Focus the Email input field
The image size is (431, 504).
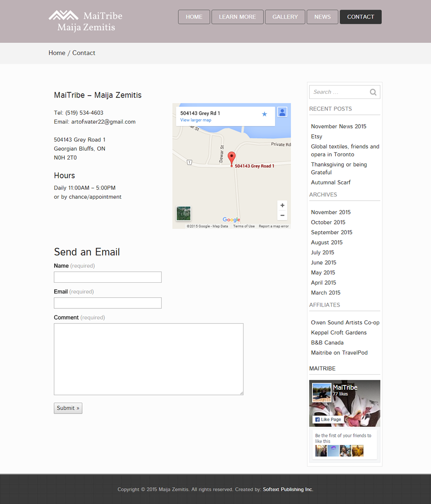coord(108,303)
